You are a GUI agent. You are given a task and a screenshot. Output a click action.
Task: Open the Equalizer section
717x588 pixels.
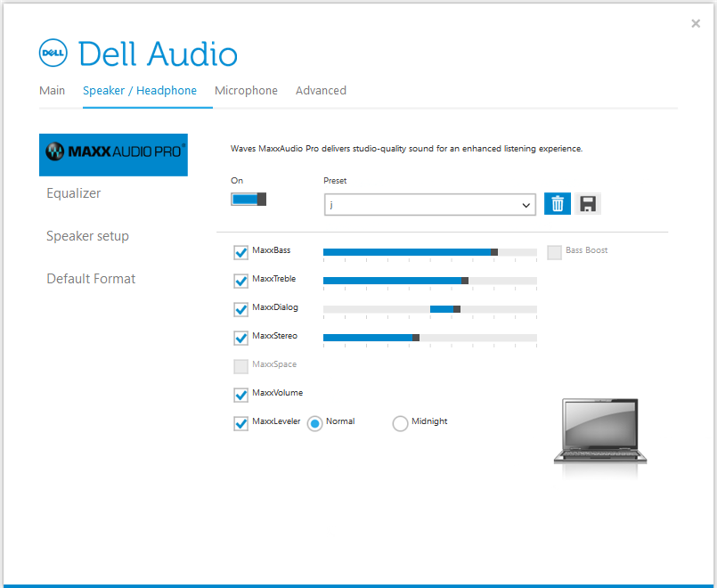click(x=74, y=193)
